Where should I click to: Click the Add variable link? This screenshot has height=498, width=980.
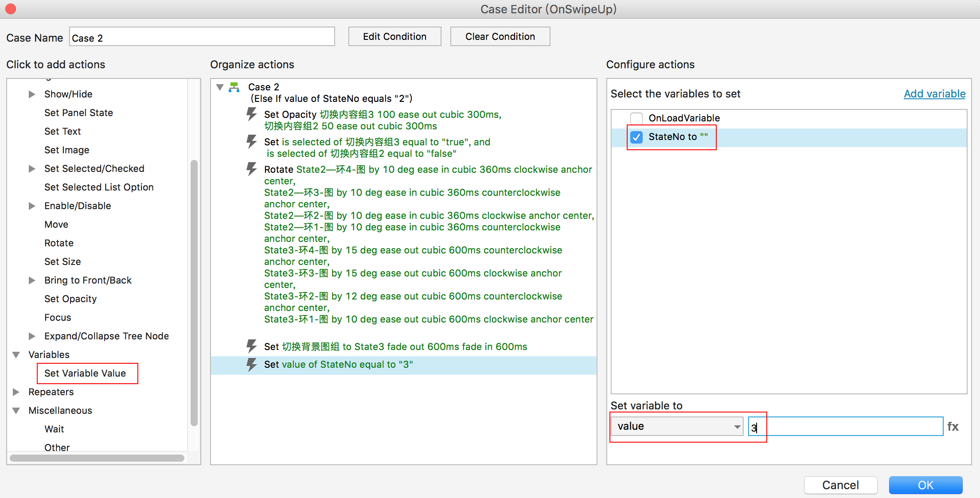tap(934, 94)
